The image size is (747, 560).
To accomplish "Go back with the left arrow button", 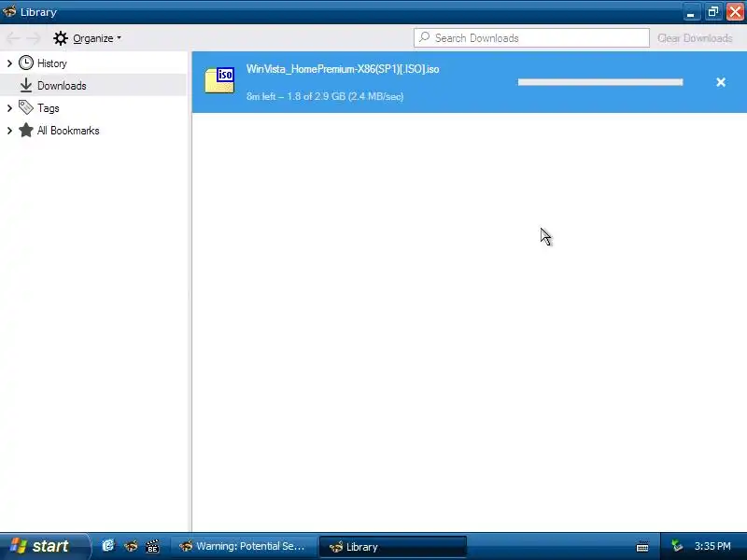I will (x=13, y=38).
